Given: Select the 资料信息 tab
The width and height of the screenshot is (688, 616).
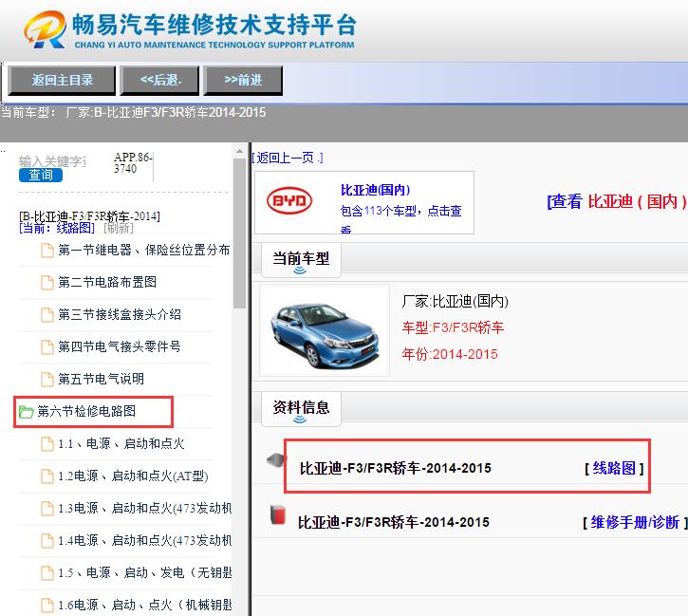Looking at the screenshot, I should [301, 408].
